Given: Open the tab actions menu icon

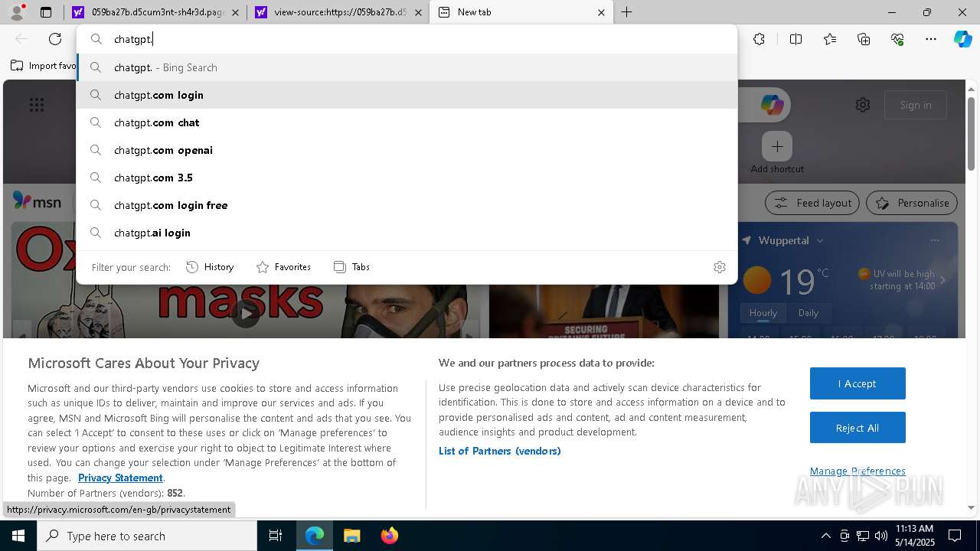Looking at the screenshot, I should point(46,12).
